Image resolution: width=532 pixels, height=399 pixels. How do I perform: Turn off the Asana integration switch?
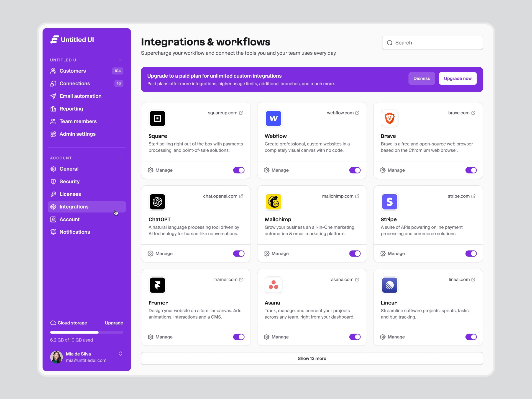[x=355, y=337]
